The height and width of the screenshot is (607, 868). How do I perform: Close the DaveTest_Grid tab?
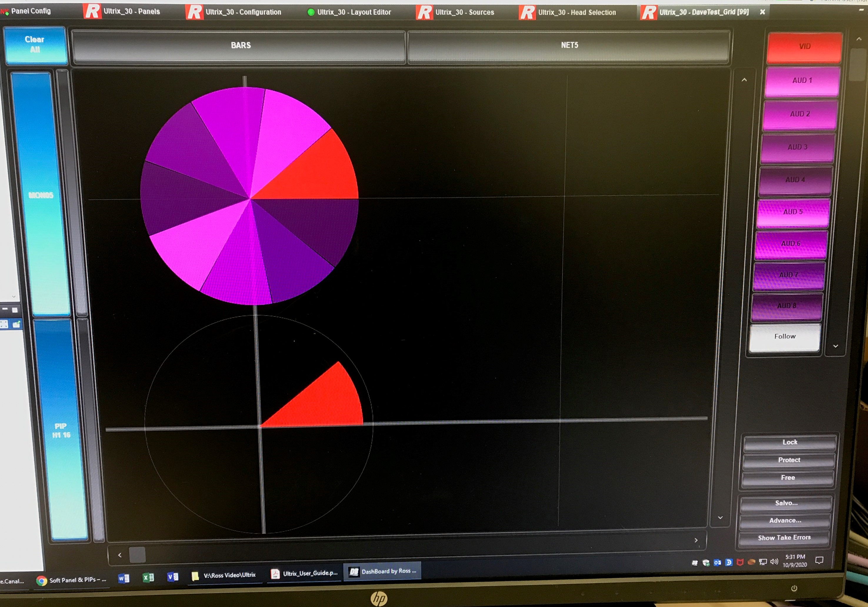pyautogui.click(x=762, y=12)
